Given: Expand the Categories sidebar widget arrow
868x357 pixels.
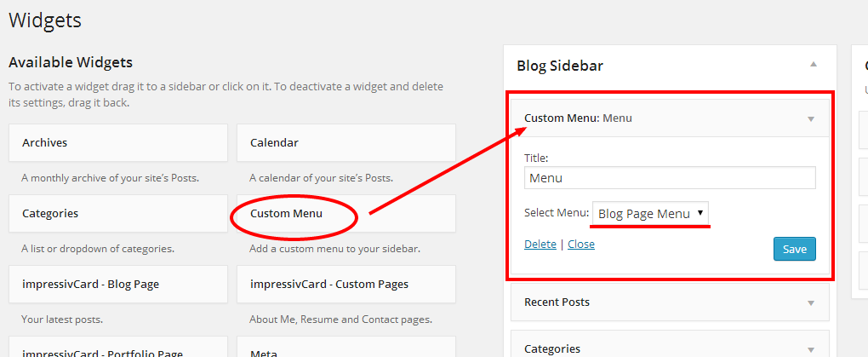Looking at the screenshot, I should (x=810, y=348).
